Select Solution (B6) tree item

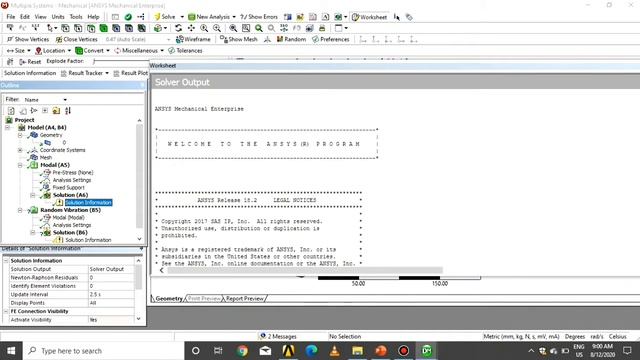coord(70,233)
